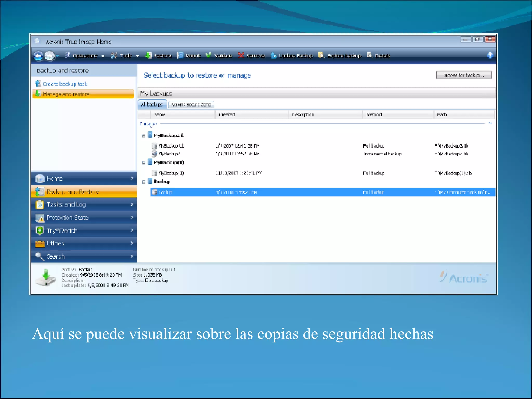
Task: Collapse the Backup archive tree node
Action: (143, 182)
